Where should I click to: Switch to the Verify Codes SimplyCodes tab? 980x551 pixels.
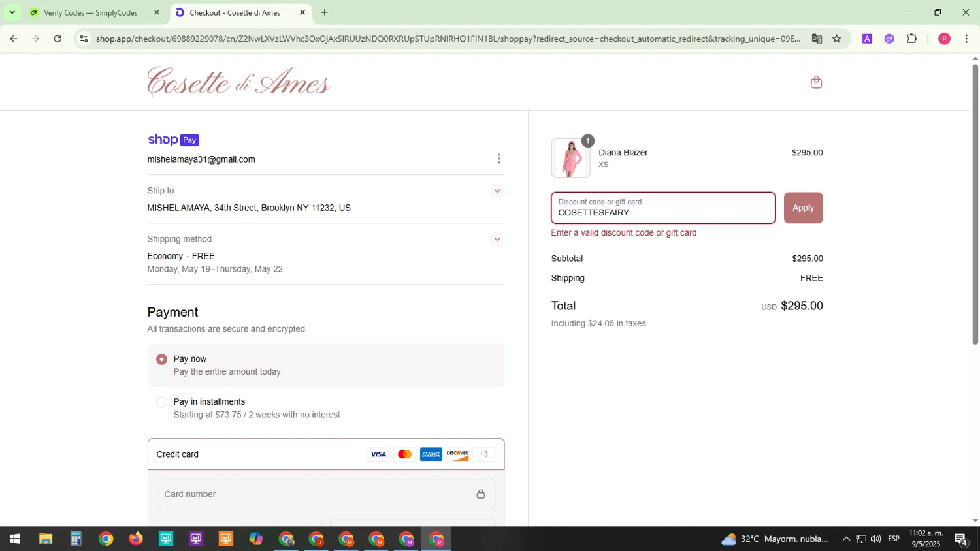click(91, 12)
